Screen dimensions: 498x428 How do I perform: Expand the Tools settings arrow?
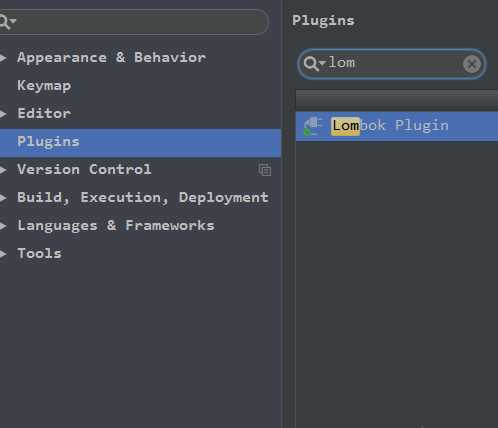click(x=3, y=254)
